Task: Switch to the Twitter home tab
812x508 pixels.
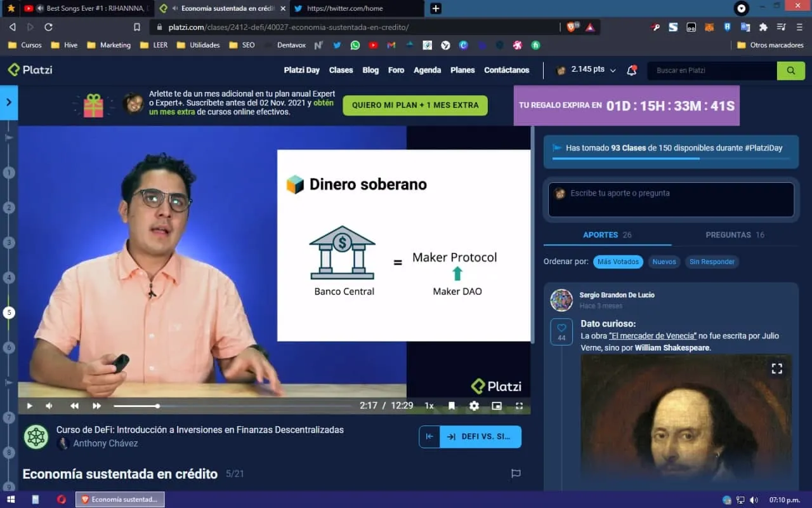Action: click(357, 8)
